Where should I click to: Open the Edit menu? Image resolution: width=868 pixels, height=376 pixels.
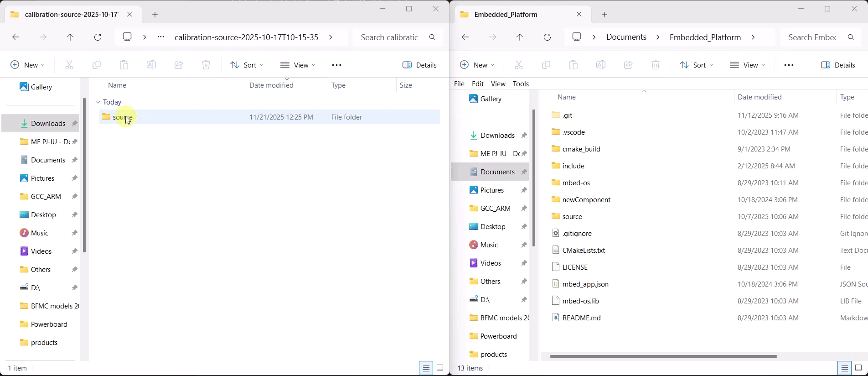[477, 84]
